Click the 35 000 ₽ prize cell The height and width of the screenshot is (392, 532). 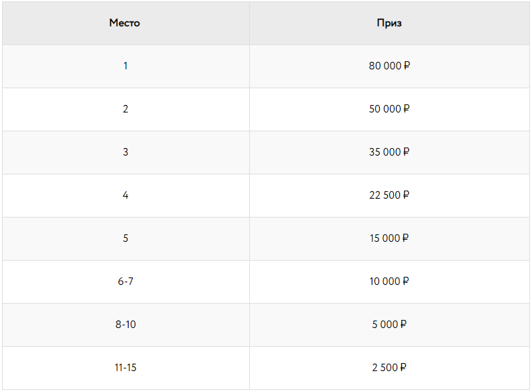click(x=389, y=152)
